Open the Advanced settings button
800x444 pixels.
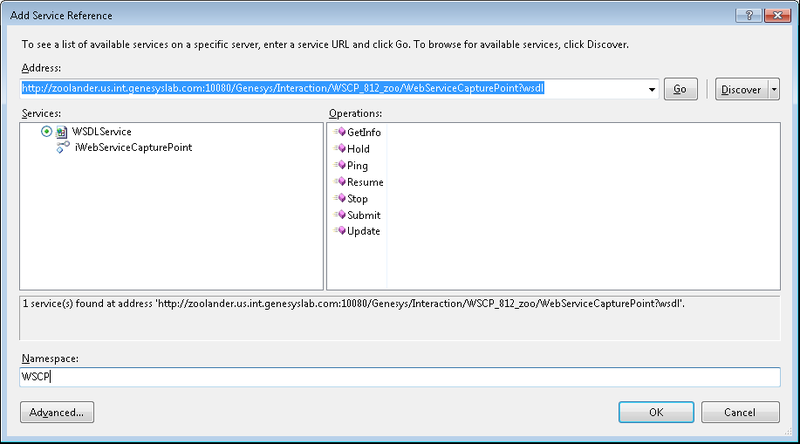tap(57, 412)
